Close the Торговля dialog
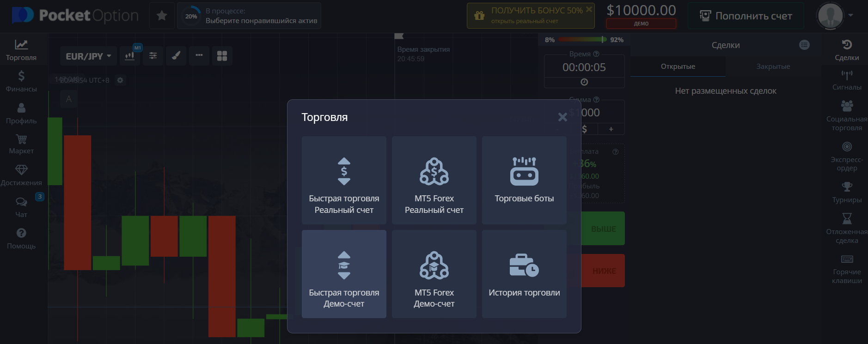This screenshot has width=868, height=344. point(562,117)
